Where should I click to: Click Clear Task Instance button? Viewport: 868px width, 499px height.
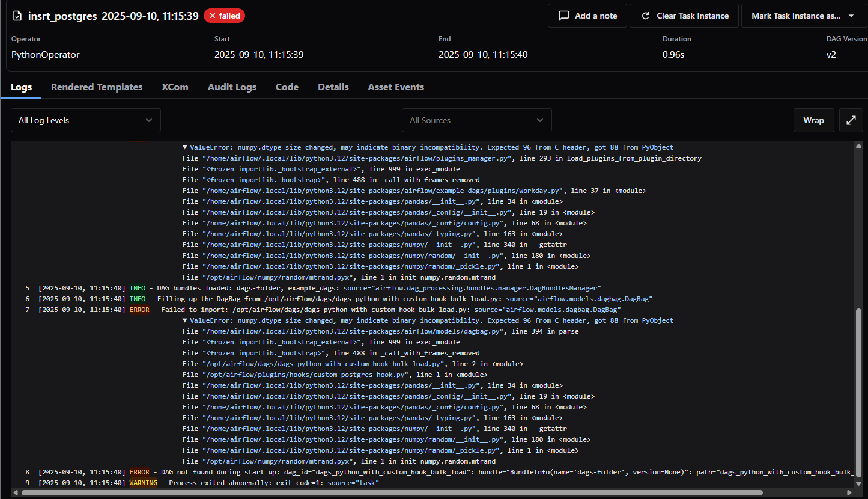(685, 16)
